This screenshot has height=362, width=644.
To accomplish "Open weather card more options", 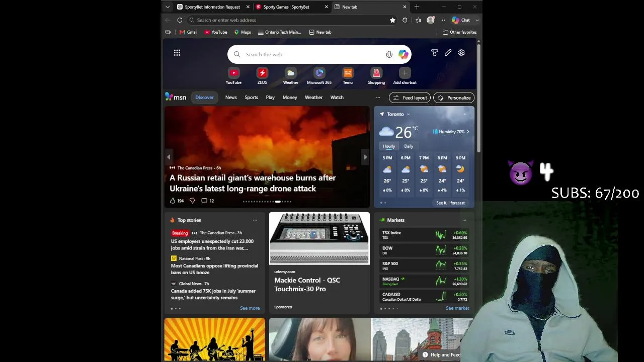I will (464, 114).
